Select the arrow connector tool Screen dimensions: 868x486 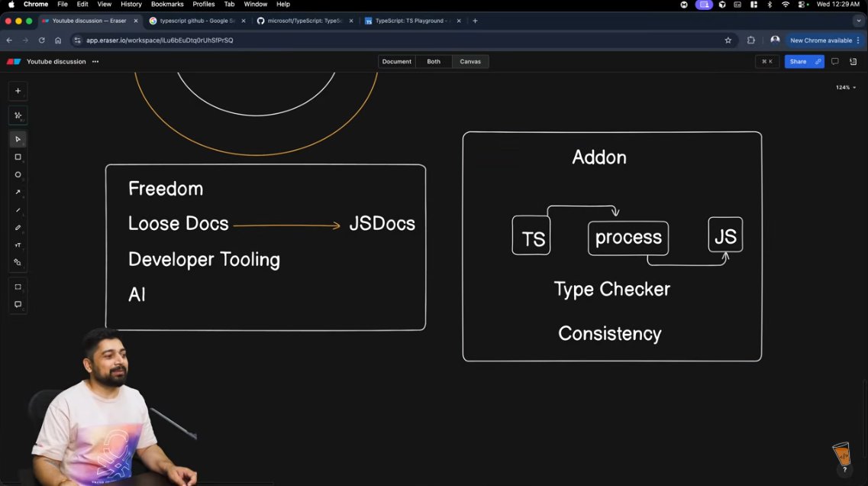click(18, 192)
